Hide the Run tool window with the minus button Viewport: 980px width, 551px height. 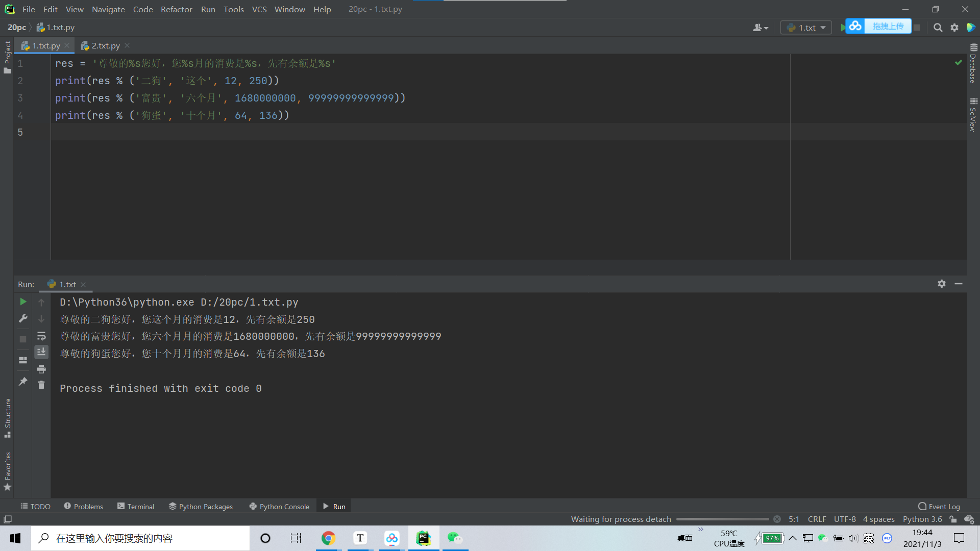(959, 284)
